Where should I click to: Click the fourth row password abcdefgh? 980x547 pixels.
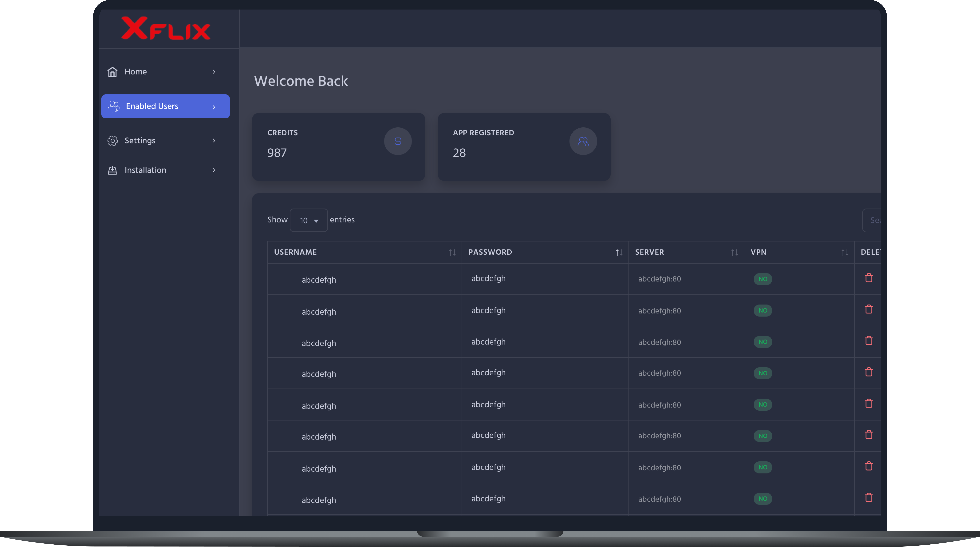coord(488,373)
